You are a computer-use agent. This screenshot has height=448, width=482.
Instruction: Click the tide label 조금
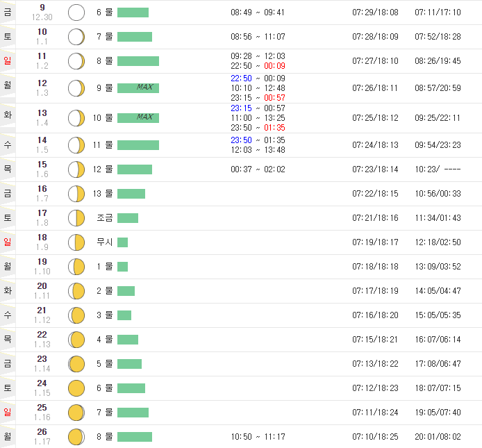(105, 217)
